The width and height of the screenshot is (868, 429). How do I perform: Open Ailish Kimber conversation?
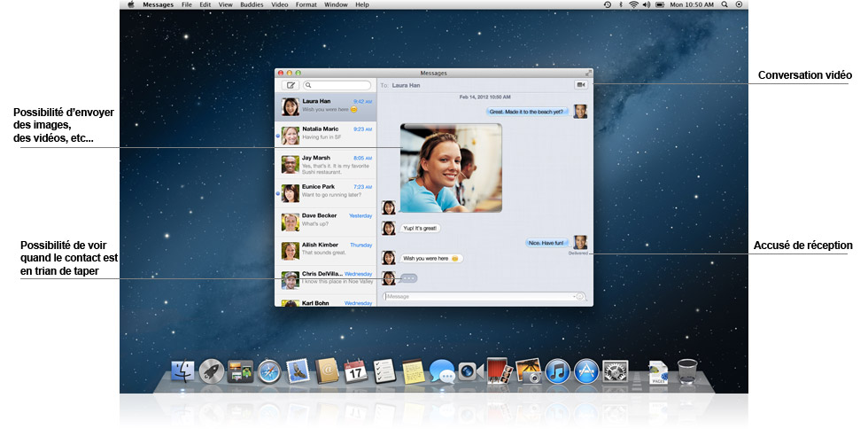click(x=326, y=251)
